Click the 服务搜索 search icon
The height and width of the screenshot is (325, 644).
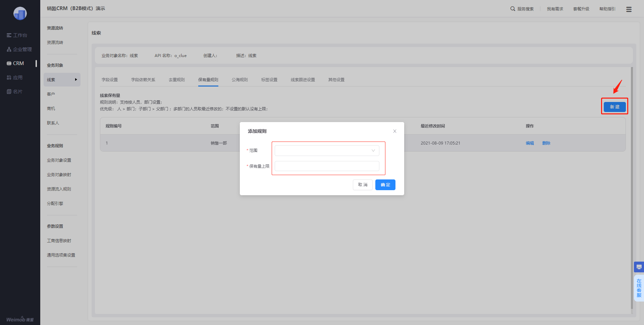coord(513,9)
